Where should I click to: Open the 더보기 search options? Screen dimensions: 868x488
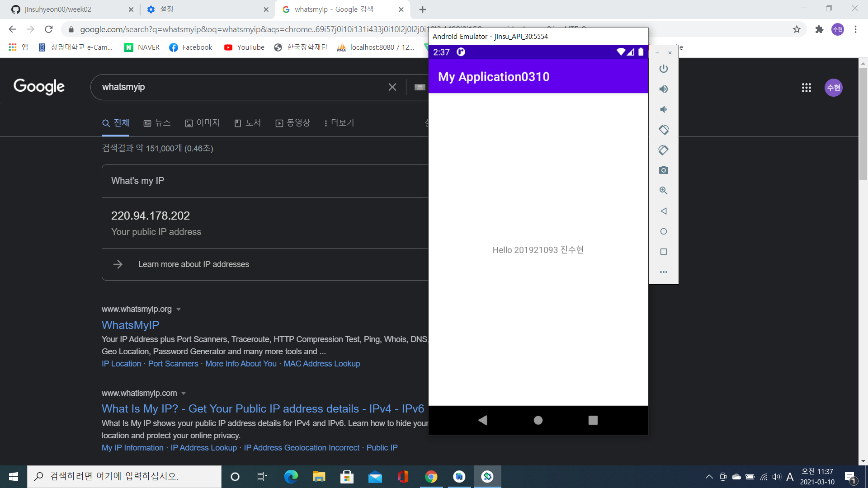click(x=339, y=122)
